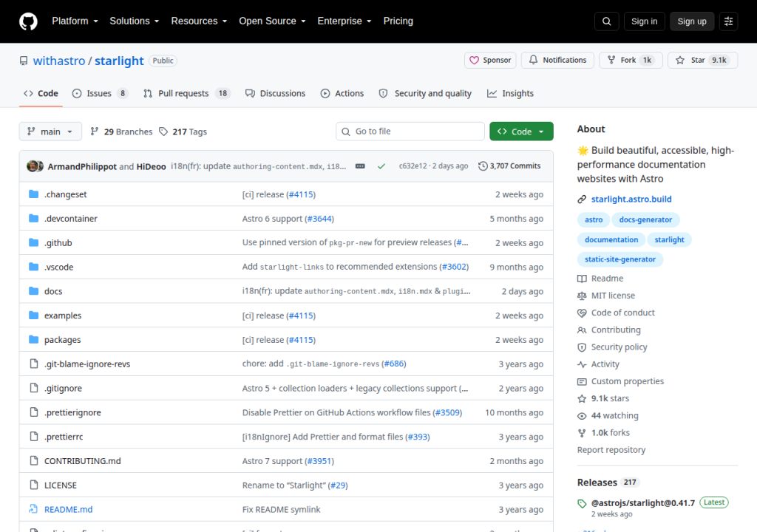Open the examples folder

63,316
